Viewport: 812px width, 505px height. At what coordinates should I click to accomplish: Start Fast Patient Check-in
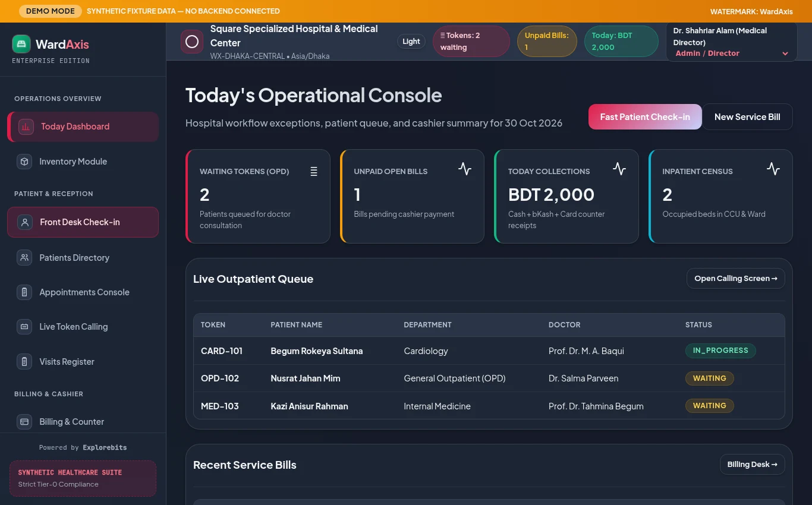[645, 117]
